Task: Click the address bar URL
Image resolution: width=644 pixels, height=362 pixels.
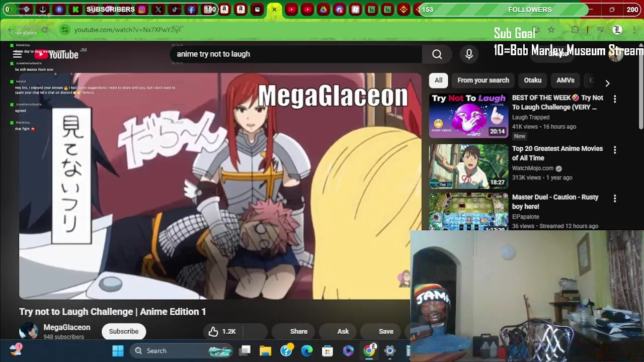Action: [x=127, y=30]
